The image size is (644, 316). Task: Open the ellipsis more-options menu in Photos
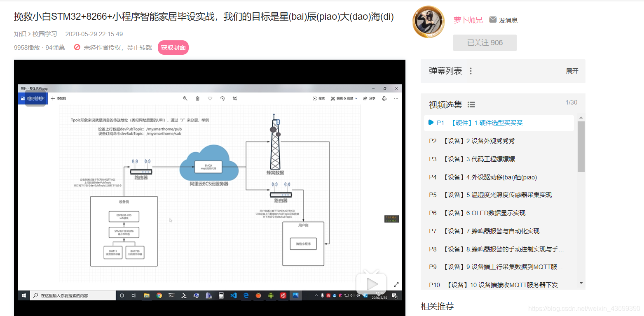click(396, 98)
